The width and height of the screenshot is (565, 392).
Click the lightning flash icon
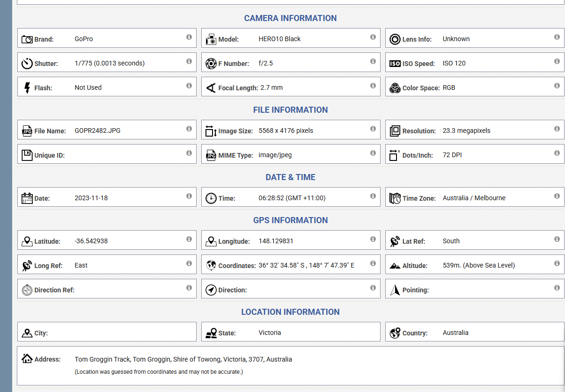tap(27, 88)
